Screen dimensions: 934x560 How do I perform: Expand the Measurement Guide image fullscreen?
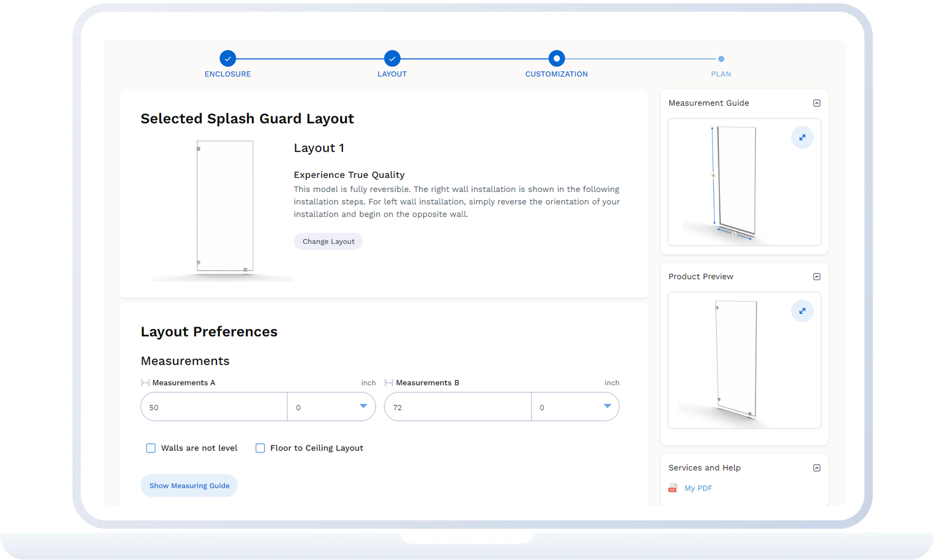[802, 138]
